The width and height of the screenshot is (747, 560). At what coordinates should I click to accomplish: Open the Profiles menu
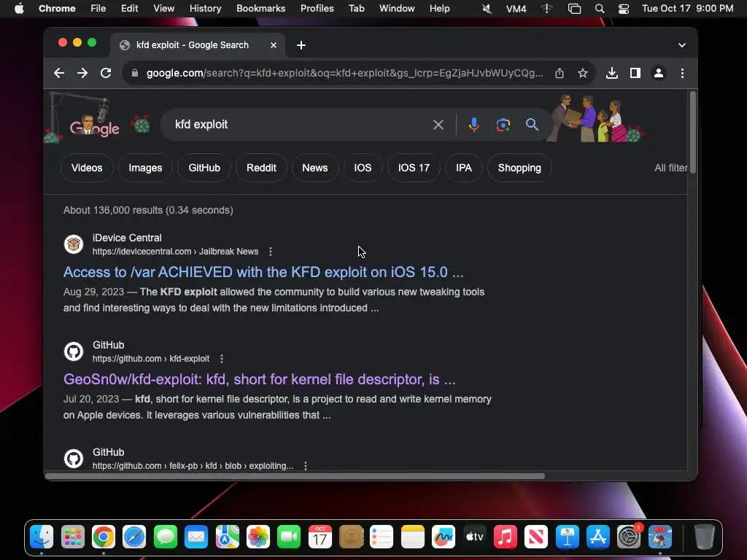(317, 8)
